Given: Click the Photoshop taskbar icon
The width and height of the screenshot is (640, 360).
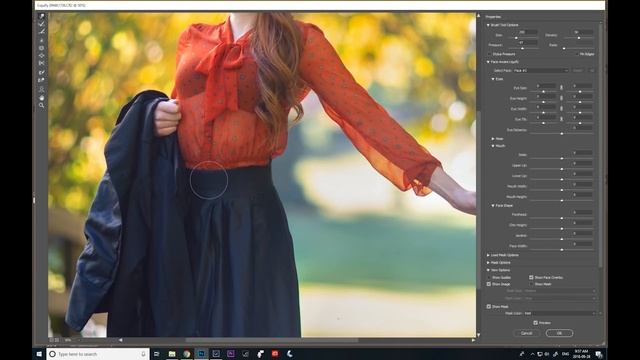Looking at the screenshot, I should pos(201,354).
